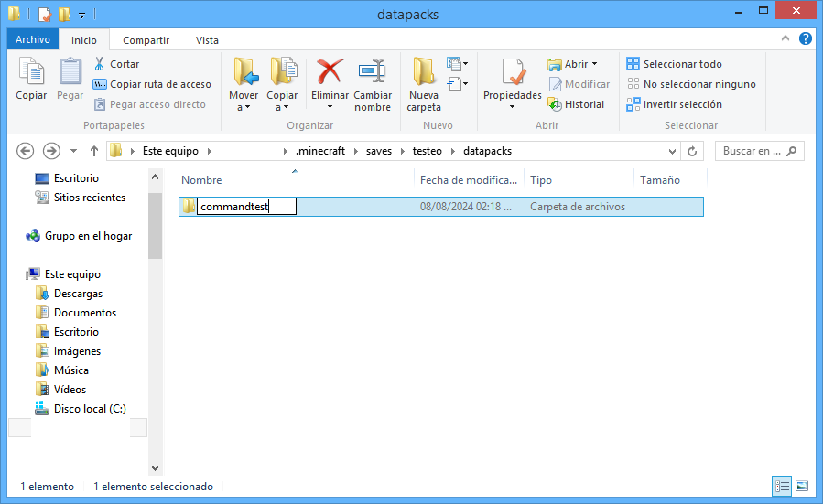Open the Fácil acceso dropdown icon
The height and width of the screenshot is (504, 823).
point(457,83)
